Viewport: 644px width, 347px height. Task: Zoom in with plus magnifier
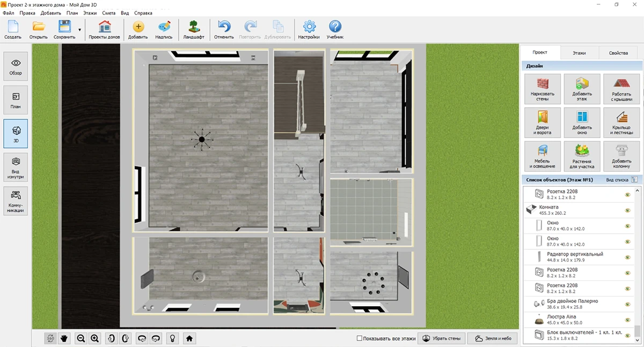click(95, 338)
